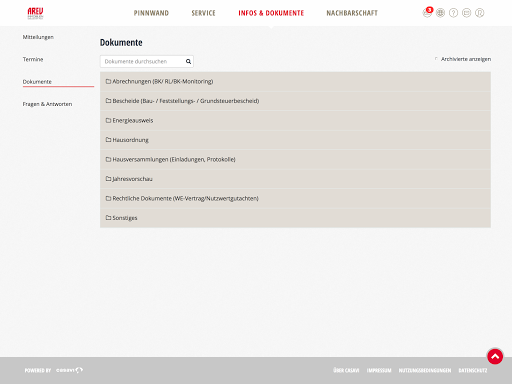Switch to the Nachbarschaft tab
The height and width of the screenshot is (384, 512).
click(352, 13)
